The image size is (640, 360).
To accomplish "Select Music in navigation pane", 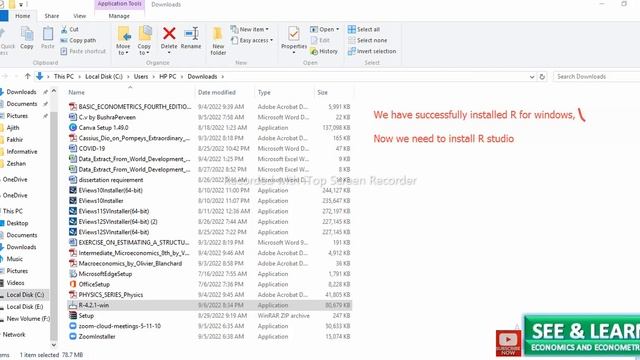I will coord(14,259).
